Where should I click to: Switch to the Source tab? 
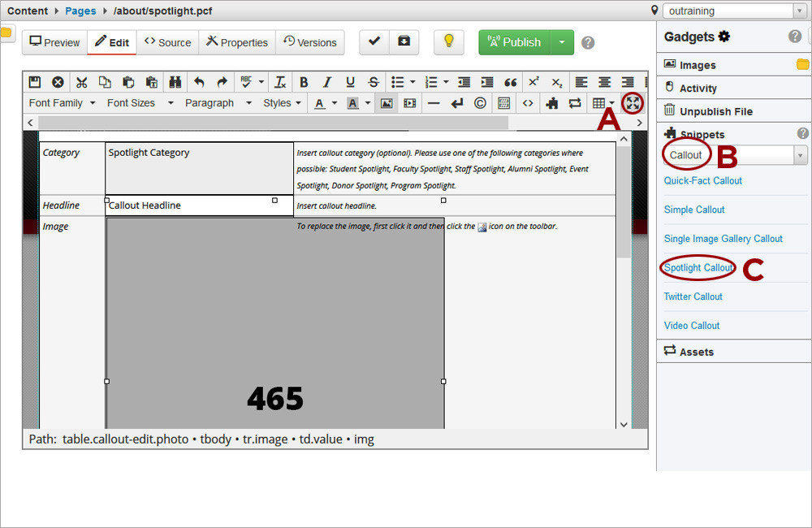[167, 42]
